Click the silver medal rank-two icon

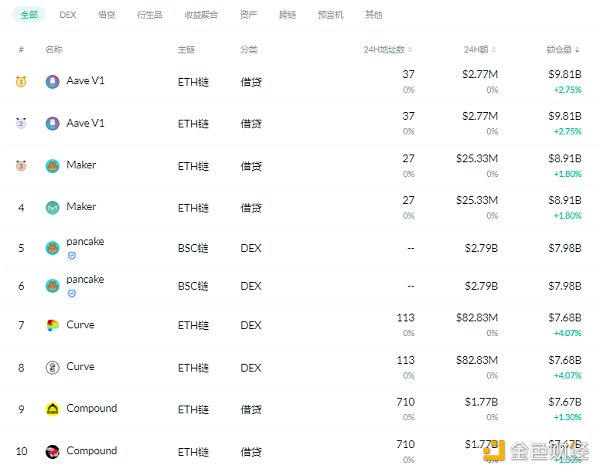coord(21,123)
